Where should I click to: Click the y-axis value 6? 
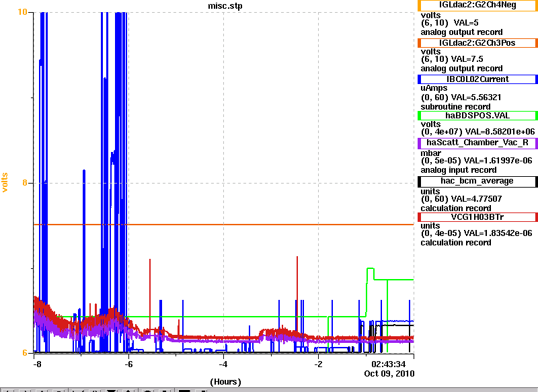coord(25,352)
